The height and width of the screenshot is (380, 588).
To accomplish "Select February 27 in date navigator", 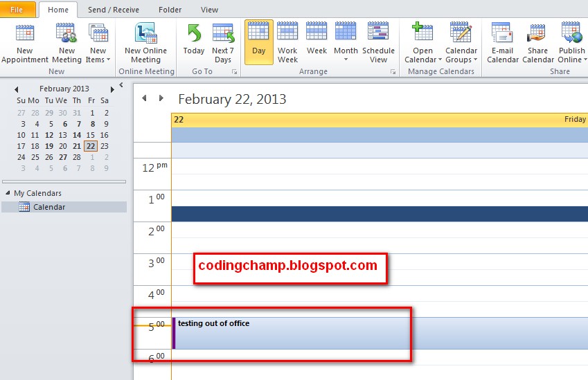I will tap(63, 157).
